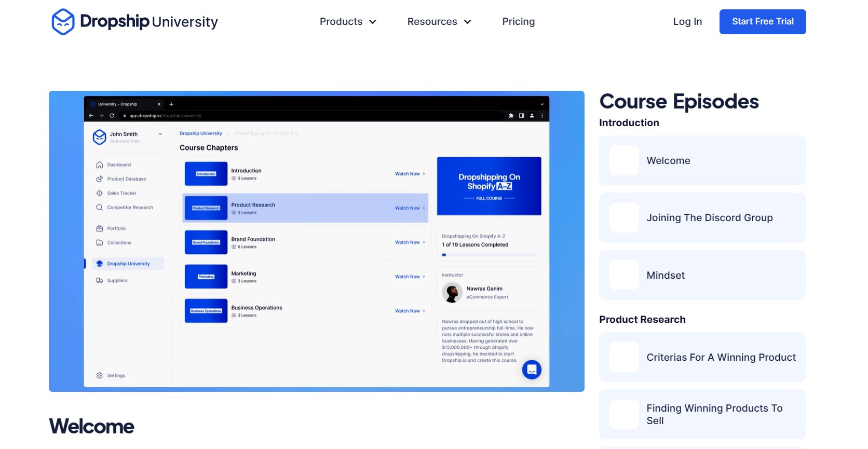Click the lessons completed progress bar
This screenshot has width=868, height=449.
(489, 255)
